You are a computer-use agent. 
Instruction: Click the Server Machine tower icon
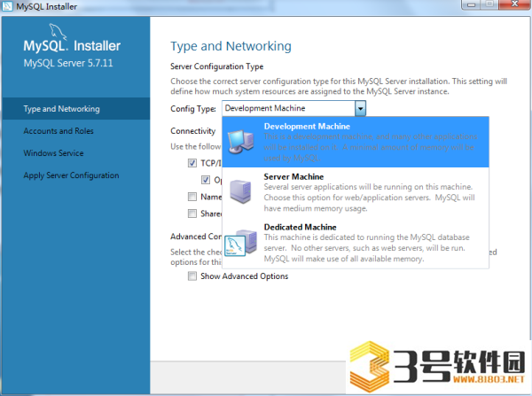[240, 191]
